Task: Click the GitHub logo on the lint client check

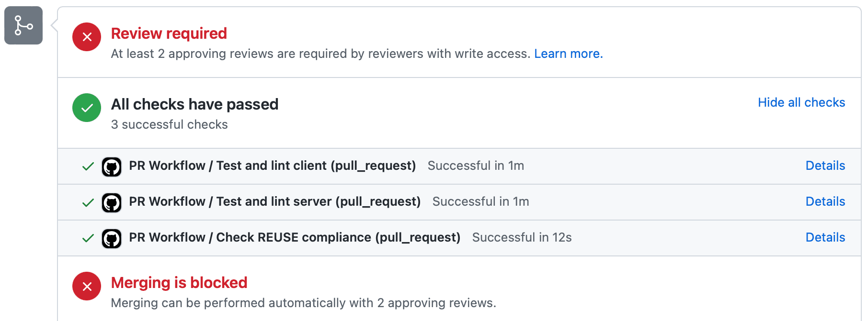Action: click(x=112, y=167)
